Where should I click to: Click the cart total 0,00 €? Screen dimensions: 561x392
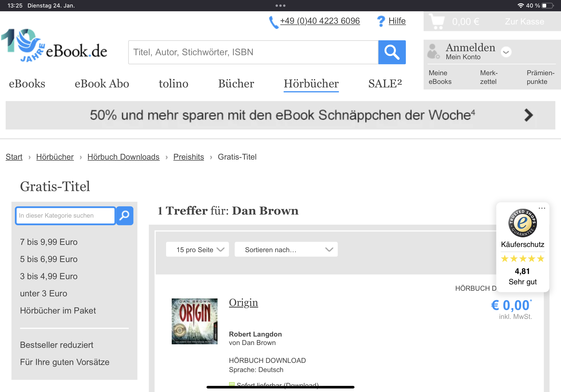[465, 22]
